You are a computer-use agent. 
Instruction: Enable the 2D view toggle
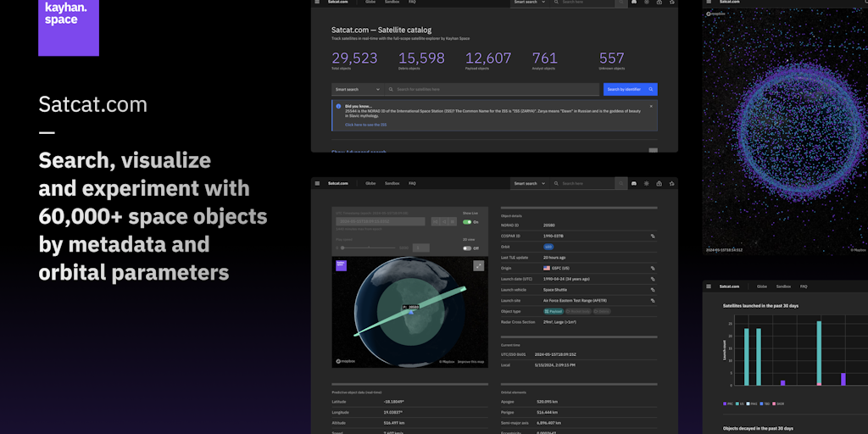tap(466, 248)
